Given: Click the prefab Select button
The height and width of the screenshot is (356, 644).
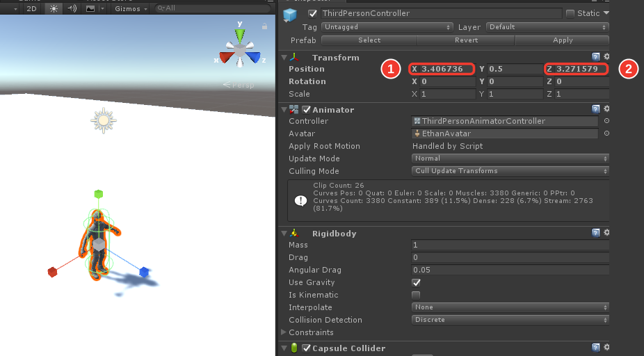Looking at the screenshot, I should (369, 40).
